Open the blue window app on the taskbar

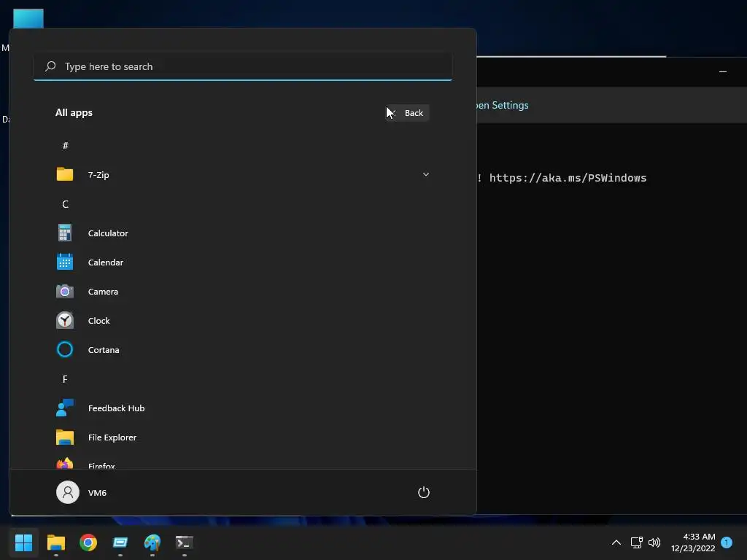tap(120, 542)
